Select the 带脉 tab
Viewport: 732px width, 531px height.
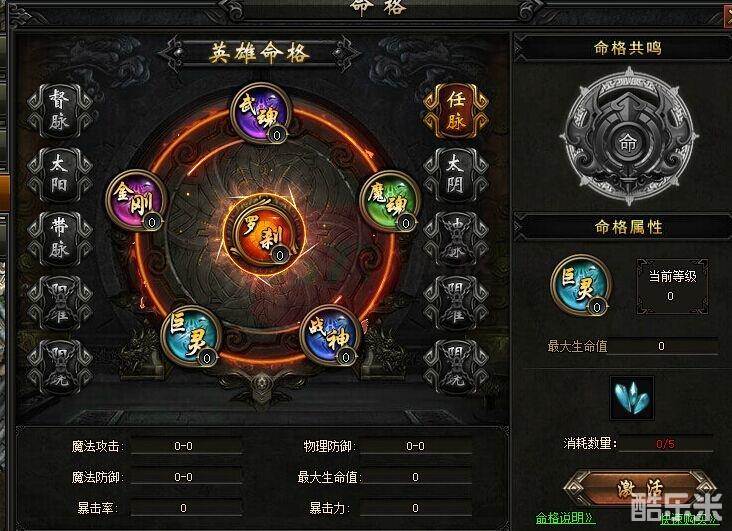pyautogui.click(x=59, y=239)
